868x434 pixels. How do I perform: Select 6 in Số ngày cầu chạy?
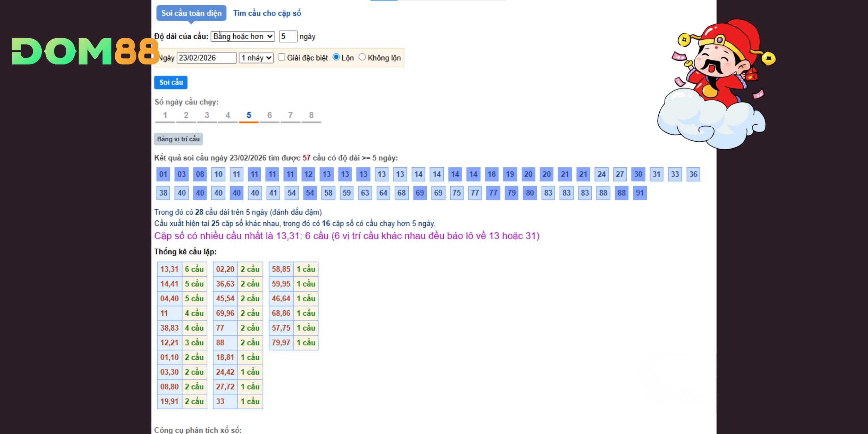pos(269,115)
